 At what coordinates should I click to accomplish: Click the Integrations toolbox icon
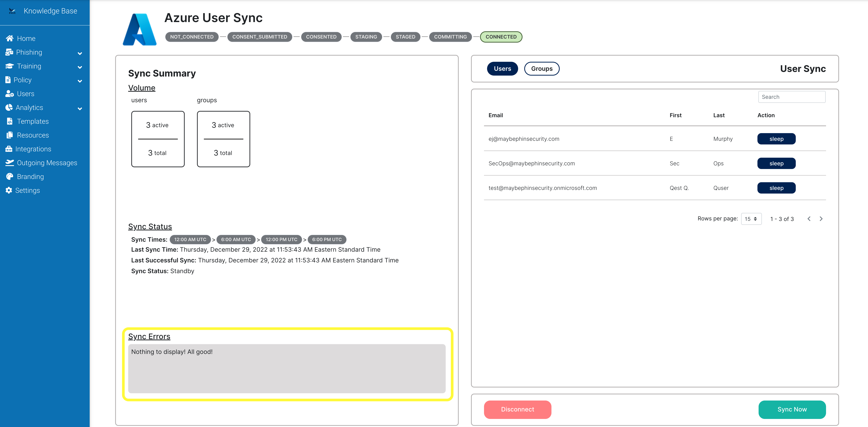click(x=9, y=149)
